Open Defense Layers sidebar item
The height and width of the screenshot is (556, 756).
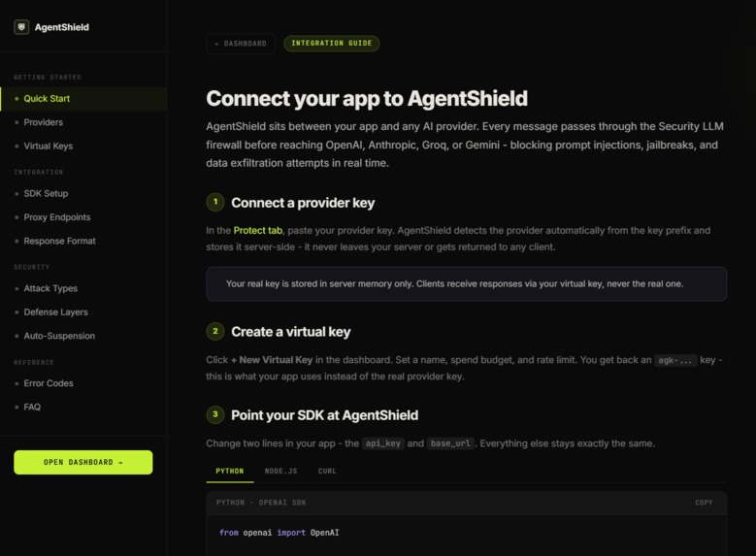pyautogui.click(x=83, y=312)
